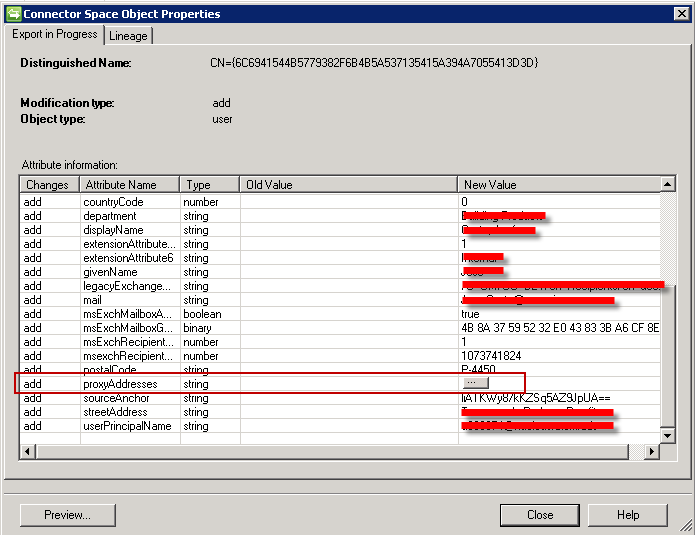Viewport: 695px width, 535px height.
Task: Sort by the Changes column header
Action: pyautogui.click(x=49, y=184)
